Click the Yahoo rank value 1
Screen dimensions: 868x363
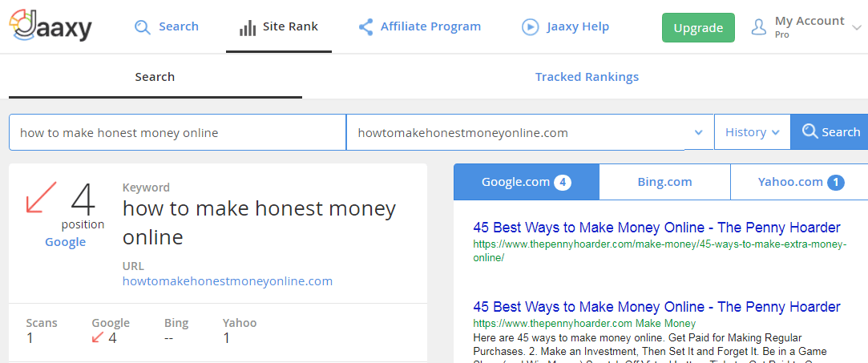click(x=226, y=337)
